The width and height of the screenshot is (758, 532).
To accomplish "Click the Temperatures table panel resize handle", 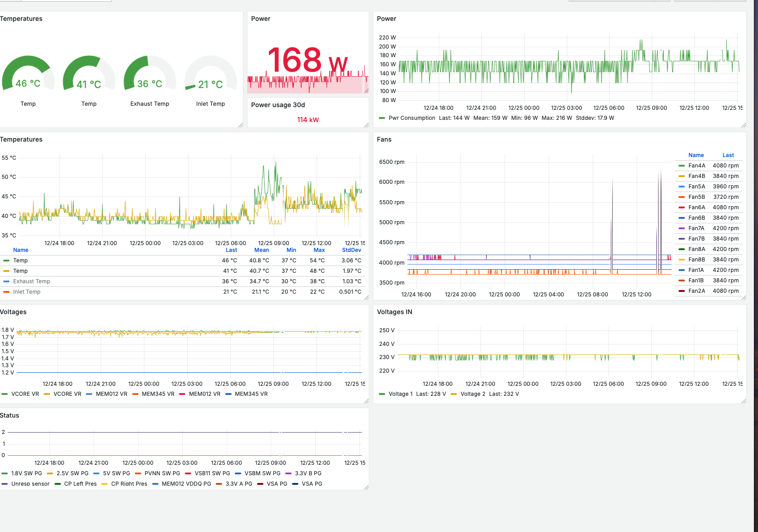I will tap(366, 298).
